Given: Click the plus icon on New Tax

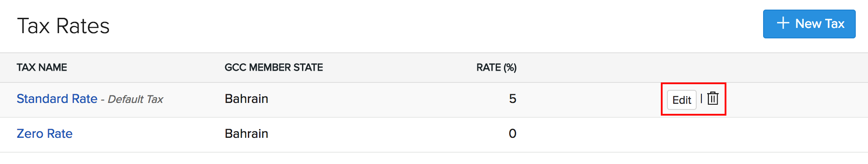Looking at the screenshot, I should click(x=783, y=23).
